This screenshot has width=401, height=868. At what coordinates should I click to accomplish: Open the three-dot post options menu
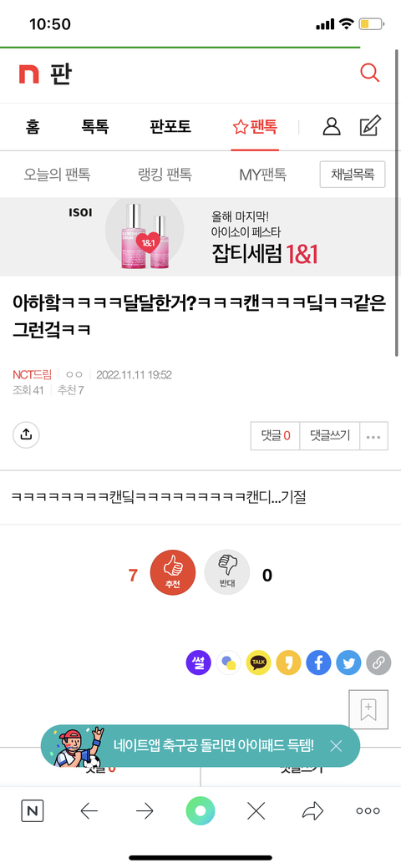click(x=374, y=436)
